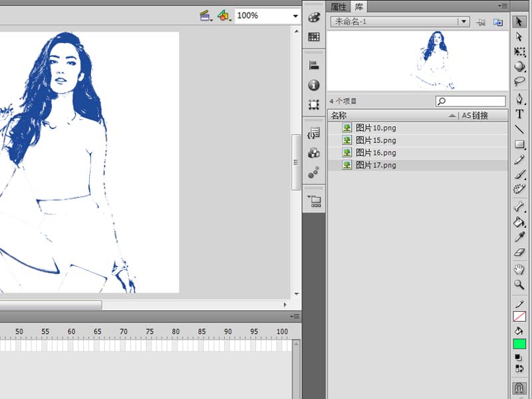Viewport: 532px width, 399px height.
Task: Click the AS链接 column header
Action: (x=475, y=116)
